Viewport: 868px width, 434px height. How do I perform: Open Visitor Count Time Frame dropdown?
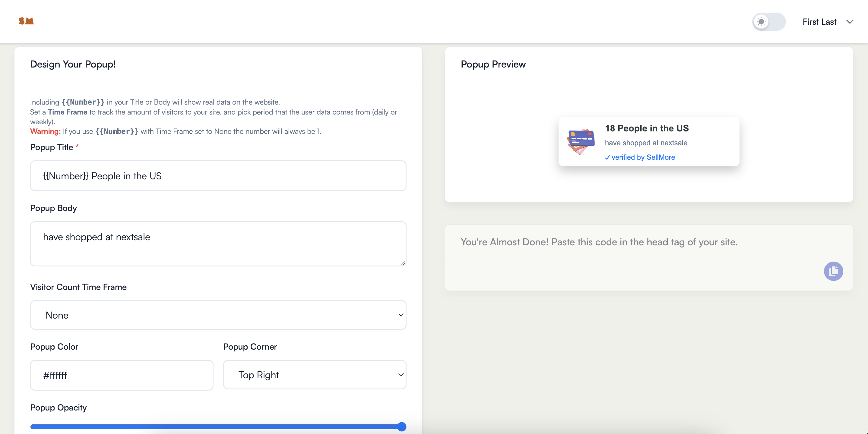[218, 315]
